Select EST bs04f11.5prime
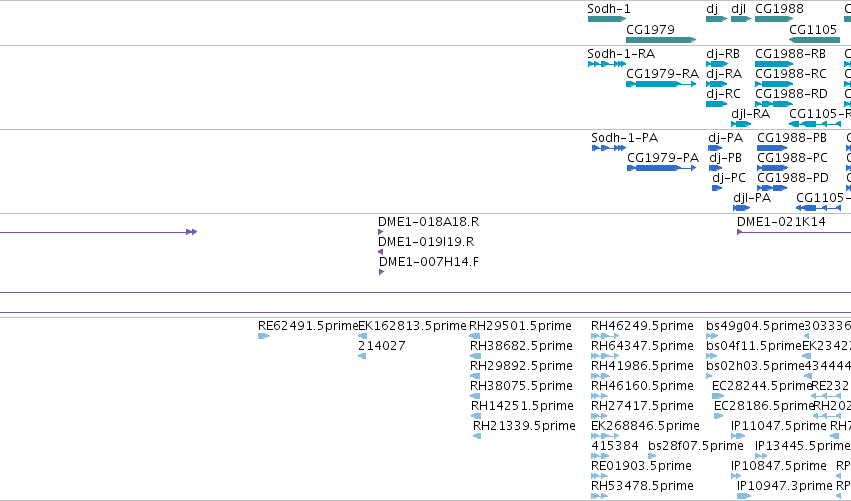851x501 pixels. pos(712,357)
